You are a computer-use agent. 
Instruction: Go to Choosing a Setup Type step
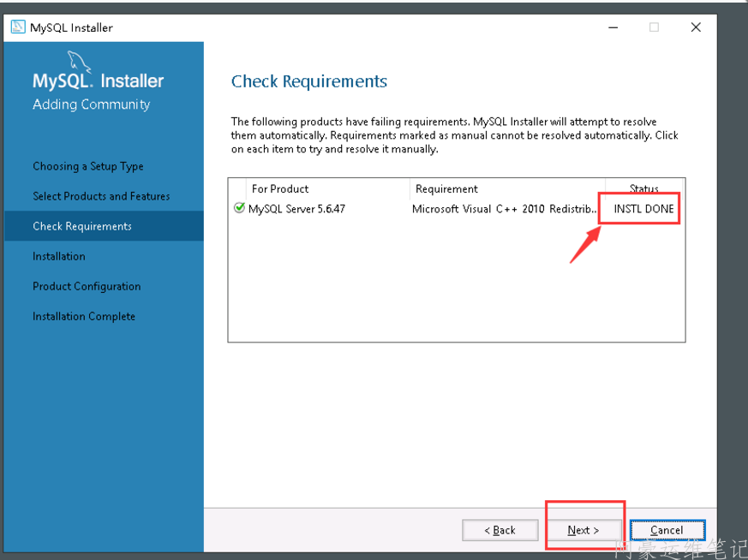(x=88, y=166)
